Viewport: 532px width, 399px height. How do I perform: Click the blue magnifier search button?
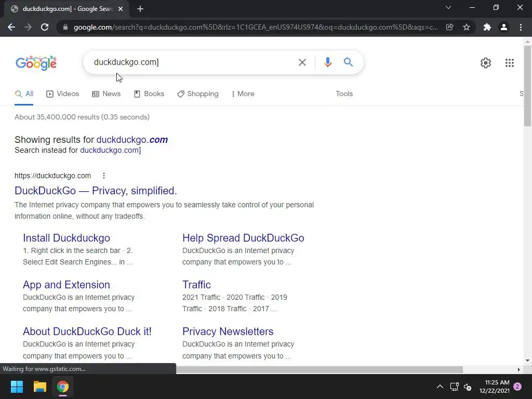[348, 62]
